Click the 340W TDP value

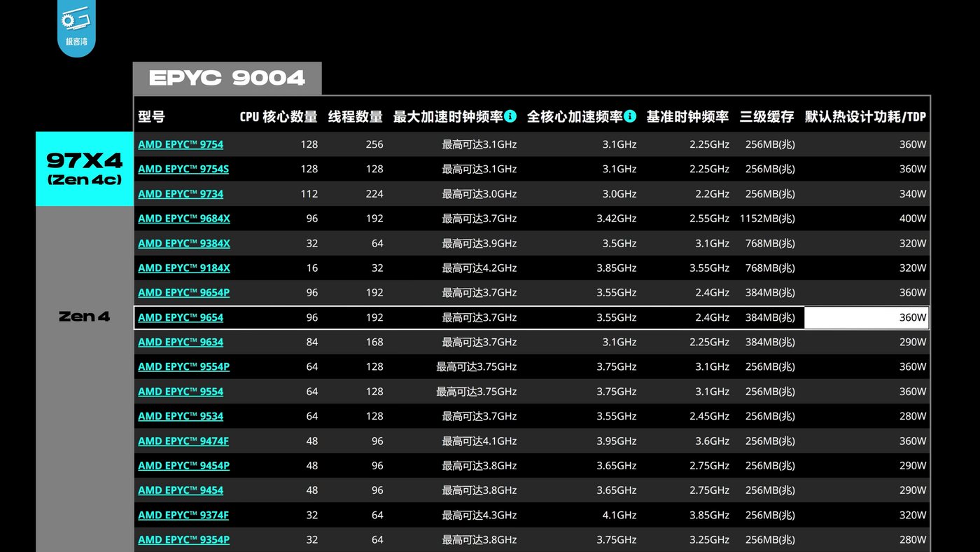913,194
